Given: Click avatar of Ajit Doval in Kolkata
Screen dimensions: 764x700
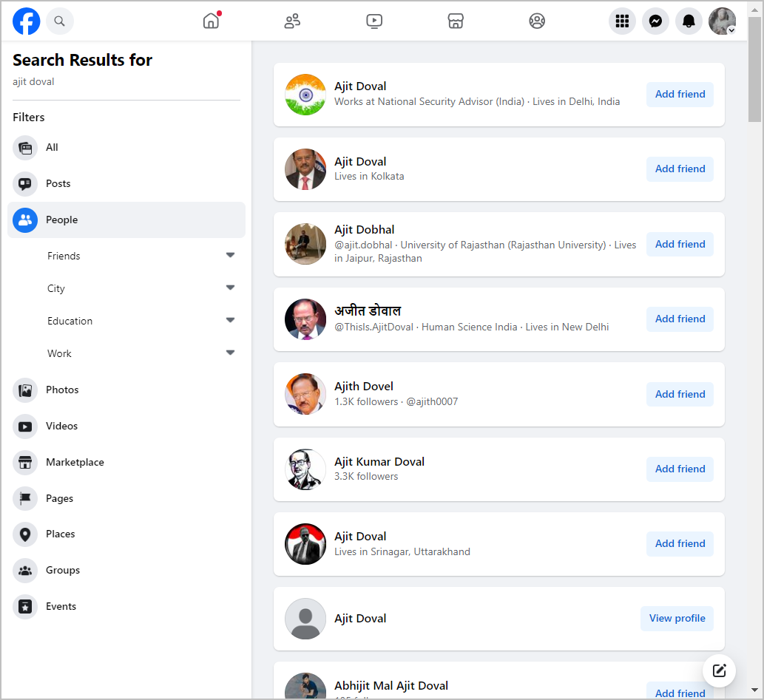Looking at the screenshot, I should (x=305, y=169).
